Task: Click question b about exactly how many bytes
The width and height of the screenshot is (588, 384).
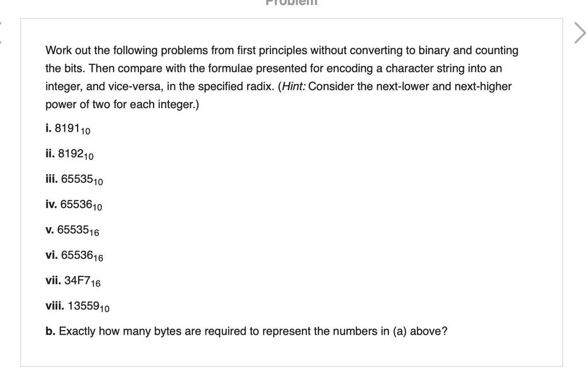Action: tap(246, 331)
